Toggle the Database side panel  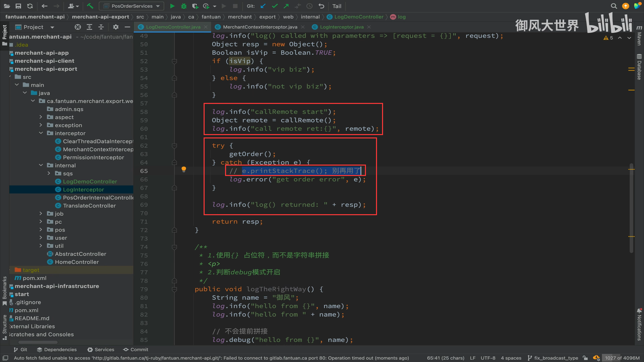tap(639, 67)
